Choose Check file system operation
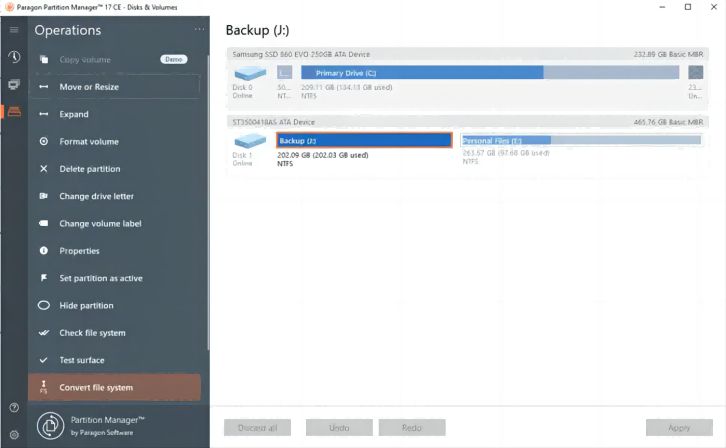This screenshot has height=448, width=726. pos(116,332)
